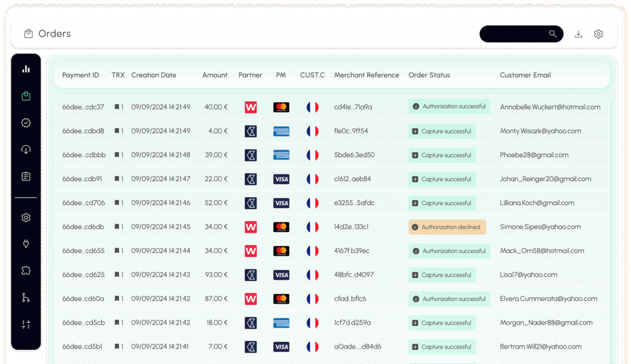631x364 pixels.
Task: Open the git branch sidebar icon
Action: pyautogui.click(x=26, y=297)
